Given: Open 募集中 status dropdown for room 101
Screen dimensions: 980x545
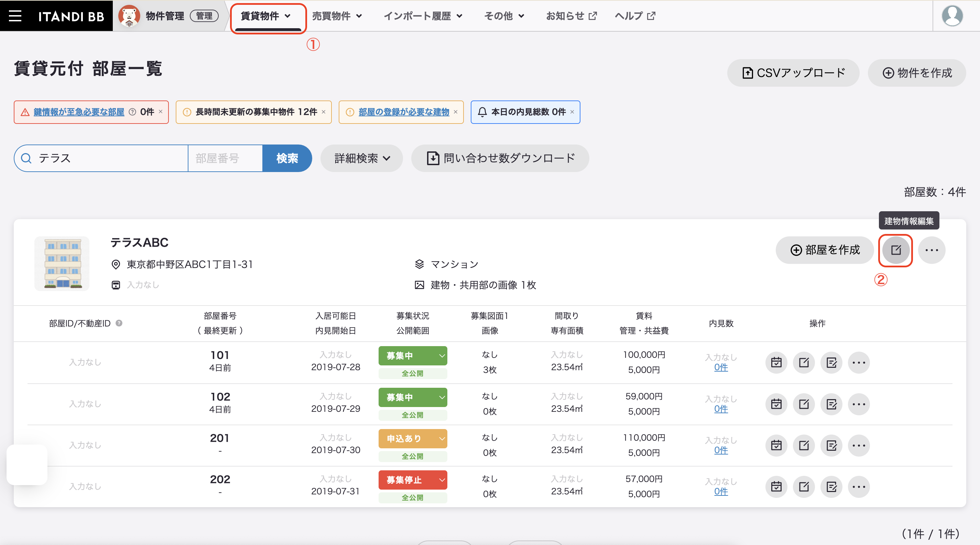Looking at the screenshot, I should [x=413, y=356].
